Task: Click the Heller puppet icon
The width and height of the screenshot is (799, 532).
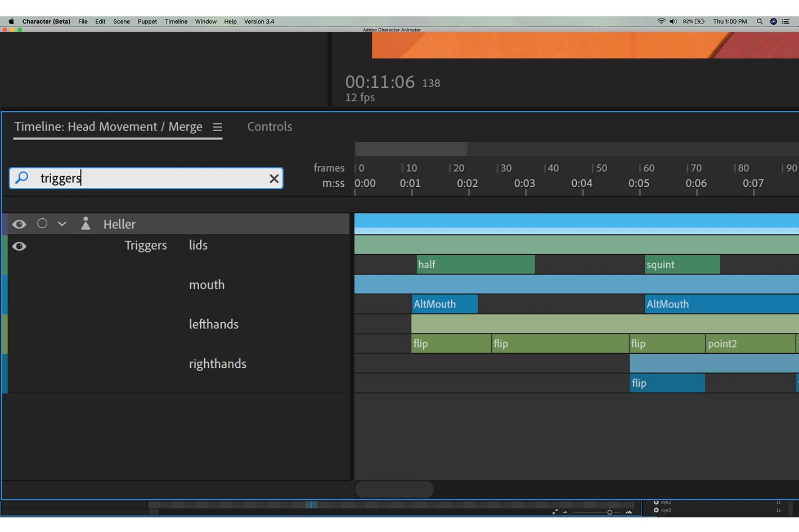Action: (86, 223)
